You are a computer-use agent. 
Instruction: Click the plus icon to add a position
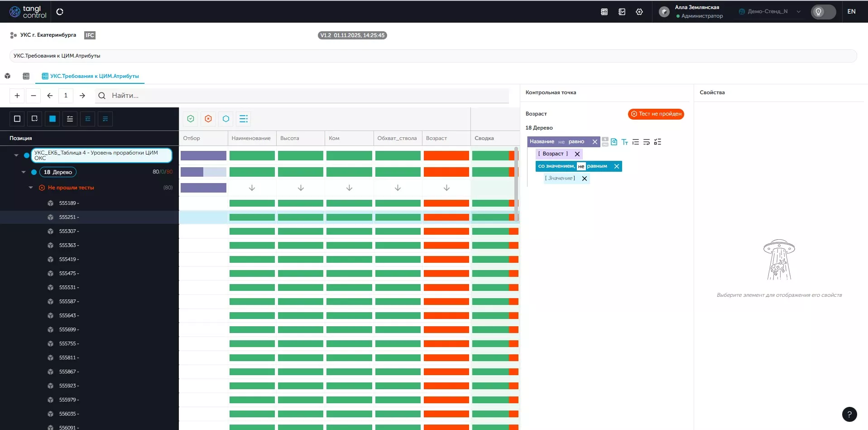point(17,96)
